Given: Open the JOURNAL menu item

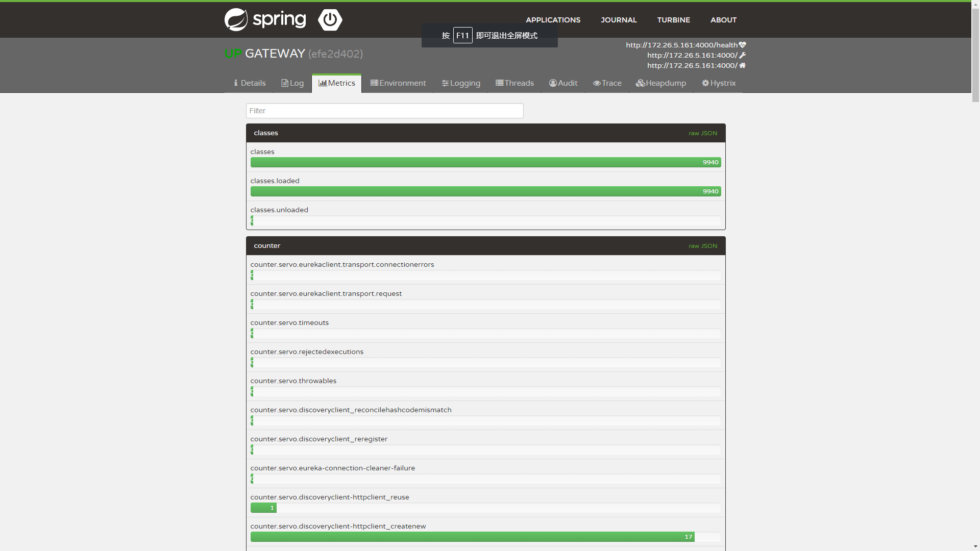Looking at the screenshot, I should click(x=619, y=20).
